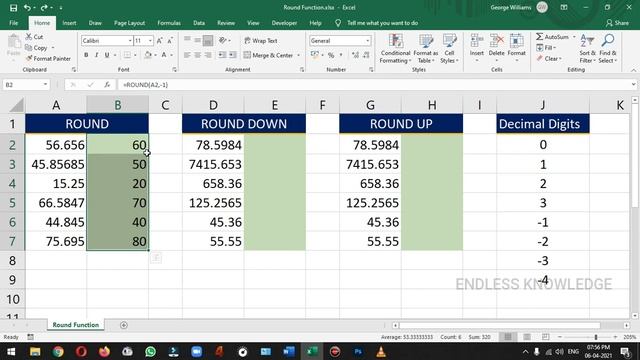Open Conditional Formatting options
The height and width of the screenshot is (360, 640).
pyautogui.click(x=395, y=48)
